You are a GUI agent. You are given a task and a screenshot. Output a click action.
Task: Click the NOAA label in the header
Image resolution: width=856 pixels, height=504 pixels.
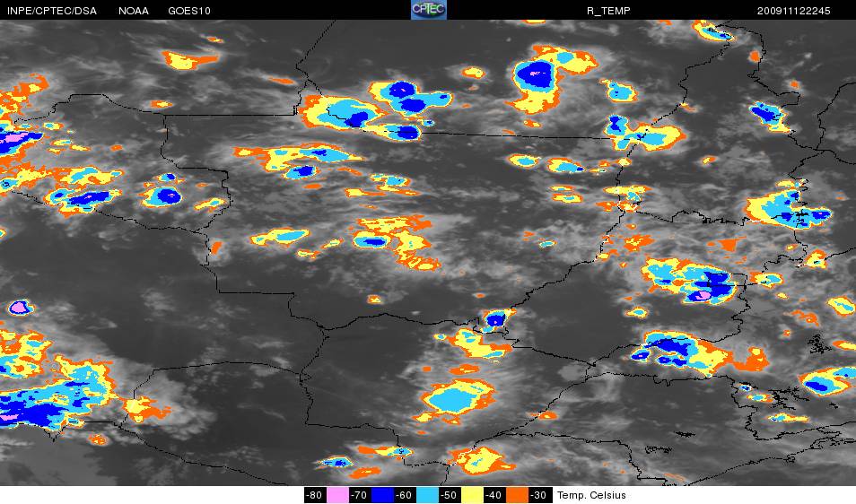click(133, 11)
